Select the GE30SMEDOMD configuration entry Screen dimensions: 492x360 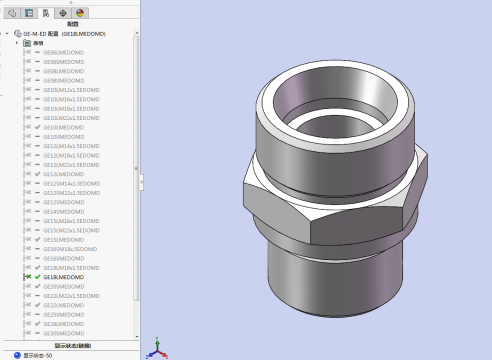click(64, 333)
